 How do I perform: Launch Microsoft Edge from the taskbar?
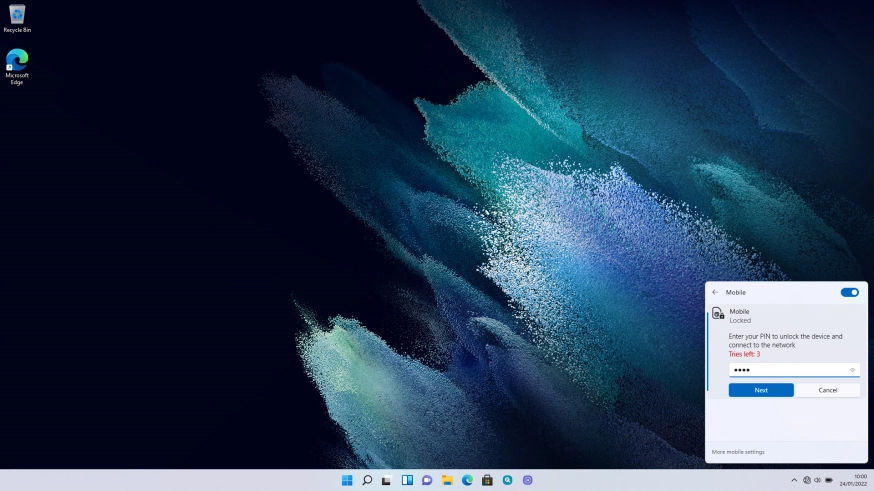pos(467,480)
